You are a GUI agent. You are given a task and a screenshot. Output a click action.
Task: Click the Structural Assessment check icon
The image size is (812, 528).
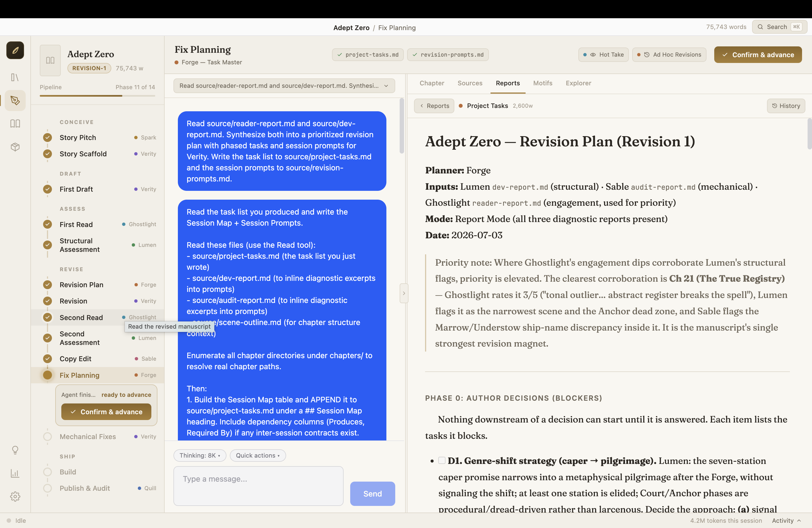click(x=48, y=245)
